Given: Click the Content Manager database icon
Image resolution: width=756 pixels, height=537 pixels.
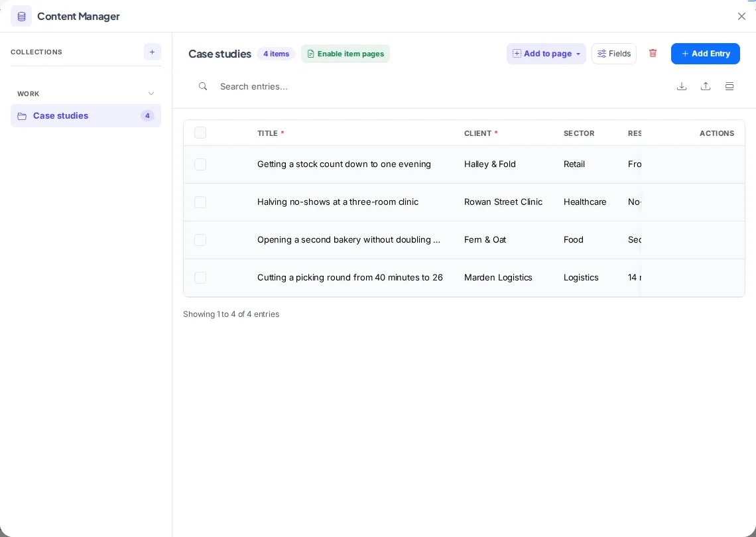Looking at the screenshot, I should click(21, 17).
